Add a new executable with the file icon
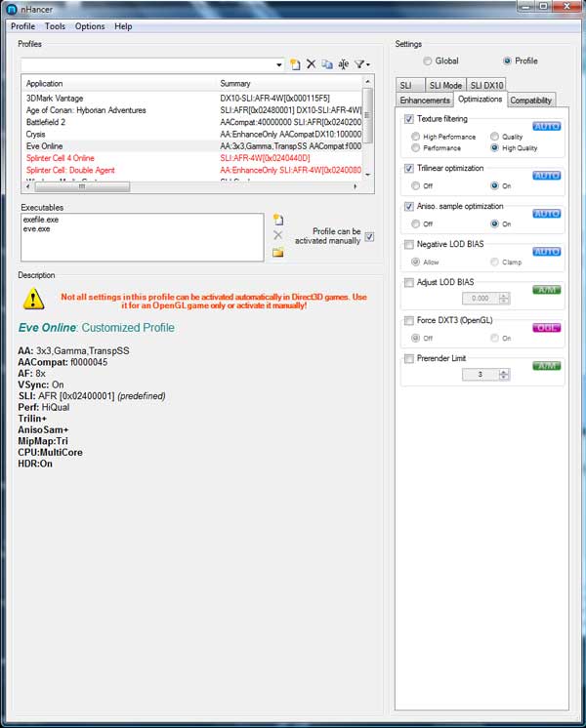This screenshot has width=586, height=728. (x=278, y=220)
